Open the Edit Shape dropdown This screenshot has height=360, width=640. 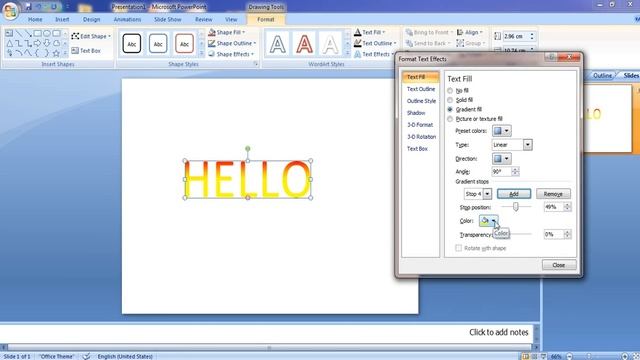click(91, 36)
